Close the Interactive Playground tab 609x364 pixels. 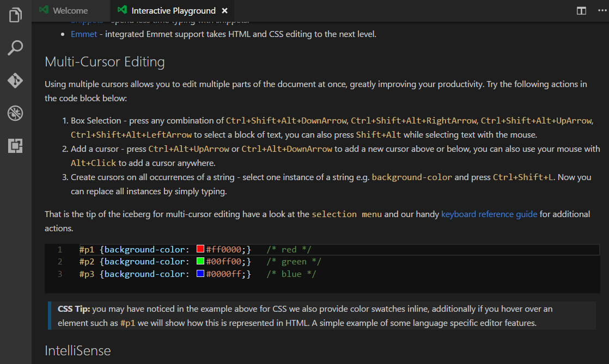pyautogui.click(x=225, y=10)
